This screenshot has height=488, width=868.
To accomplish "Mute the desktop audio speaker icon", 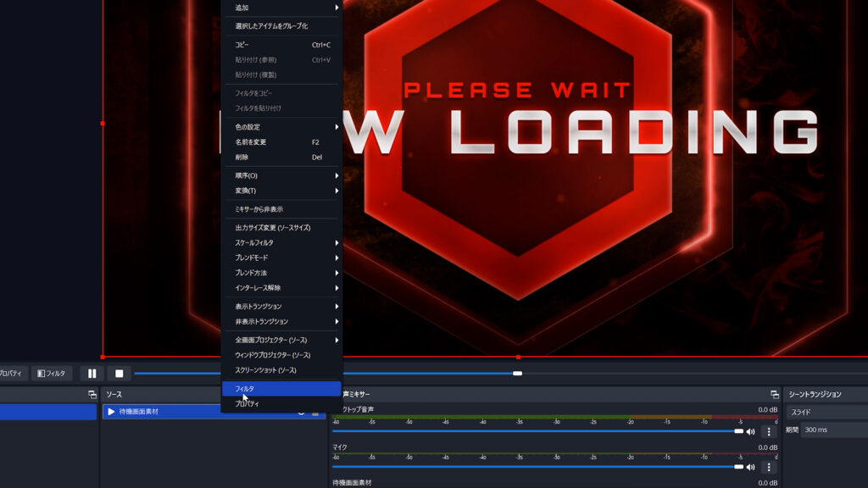I will pyautogui.click(x=750, y=432).
